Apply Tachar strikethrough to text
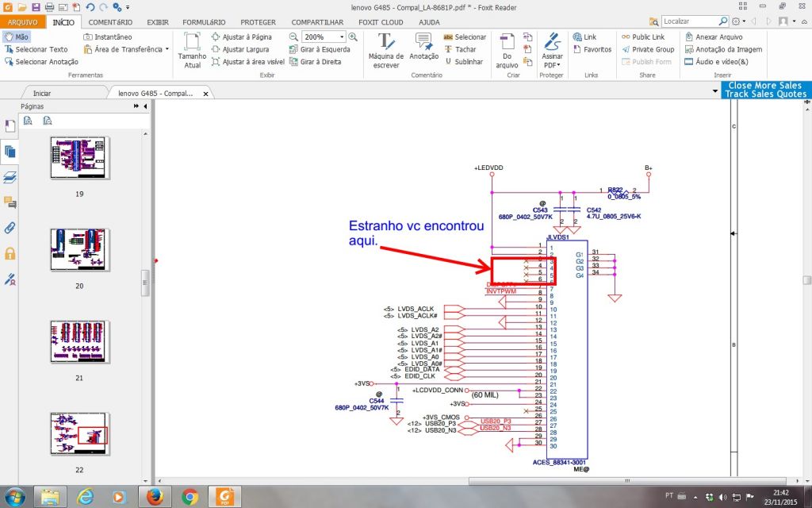 [460, 49]
